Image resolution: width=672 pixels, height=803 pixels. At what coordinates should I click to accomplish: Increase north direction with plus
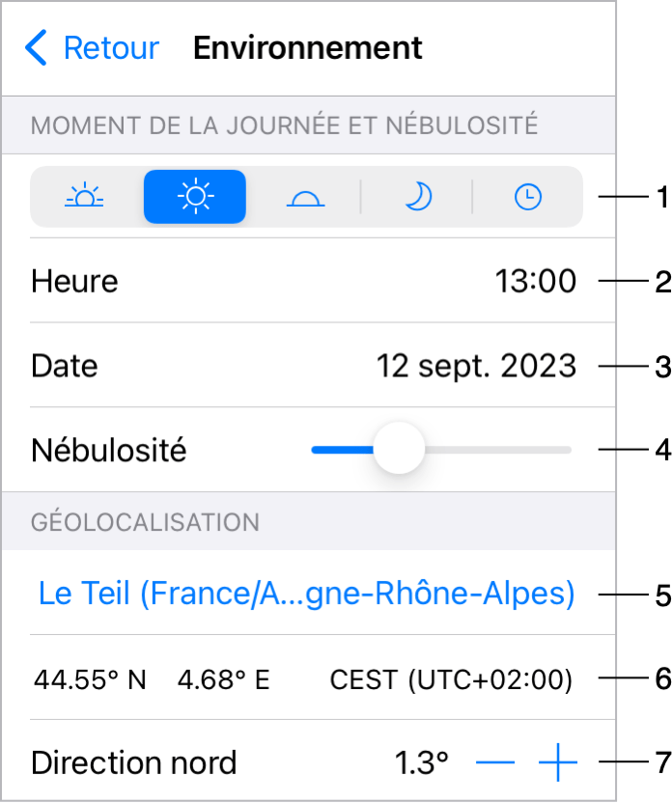(x=558, y=762)
